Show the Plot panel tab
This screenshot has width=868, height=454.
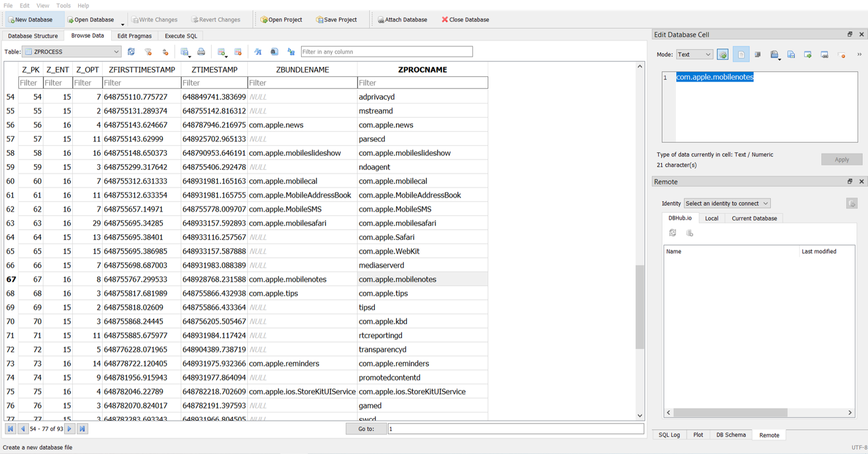(x=698, y=435)
